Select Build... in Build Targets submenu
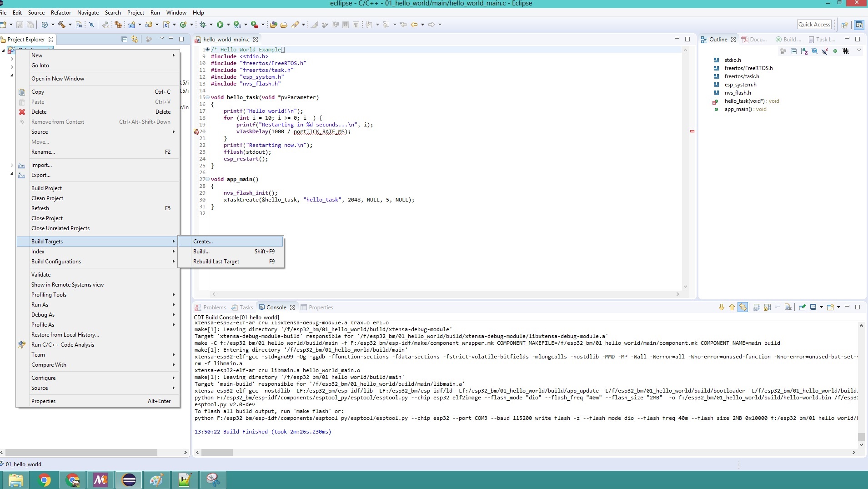The height and width of the screenshot is (489, 868). click(231, 252)
